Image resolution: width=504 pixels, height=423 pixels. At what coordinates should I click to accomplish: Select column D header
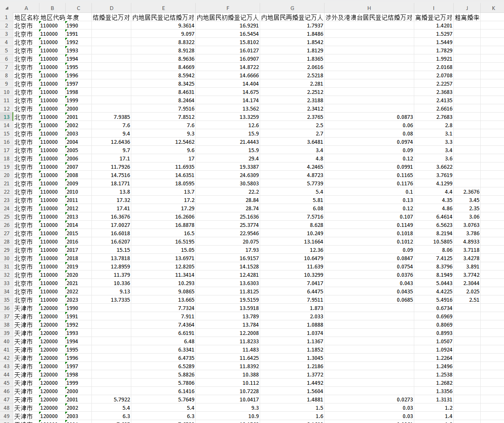[111, 8]
